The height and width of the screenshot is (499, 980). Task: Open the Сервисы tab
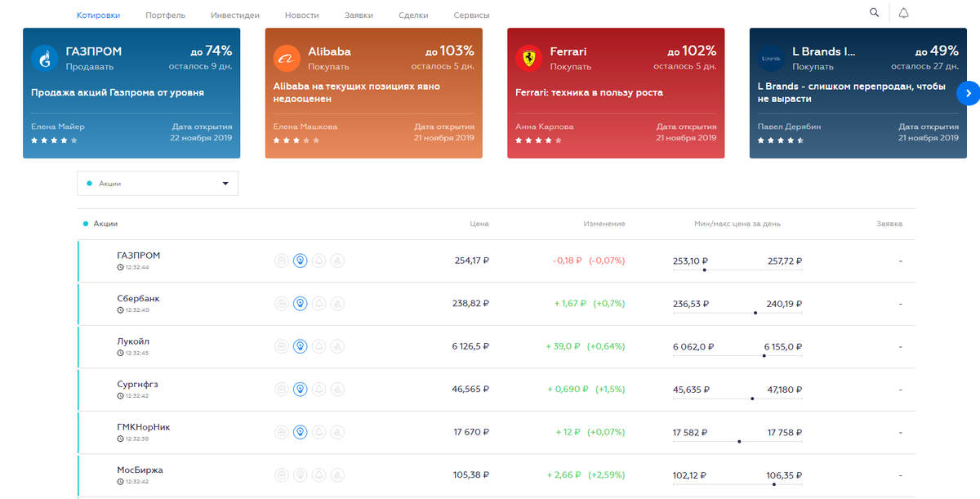point(471,16)
